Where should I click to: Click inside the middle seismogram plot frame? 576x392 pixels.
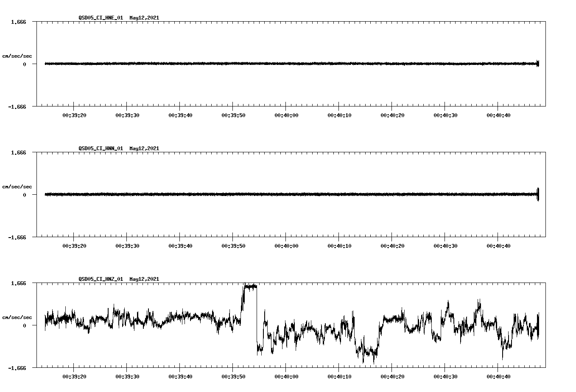(x=288, y=195)
